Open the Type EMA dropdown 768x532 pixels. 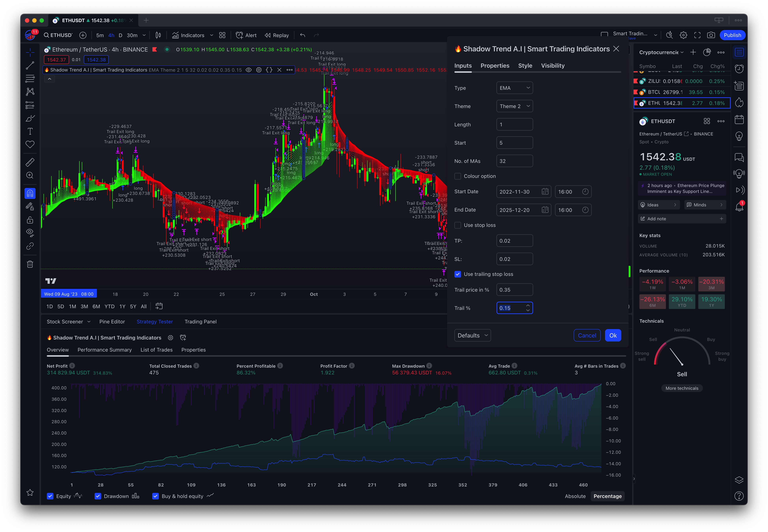click(514, 88)
